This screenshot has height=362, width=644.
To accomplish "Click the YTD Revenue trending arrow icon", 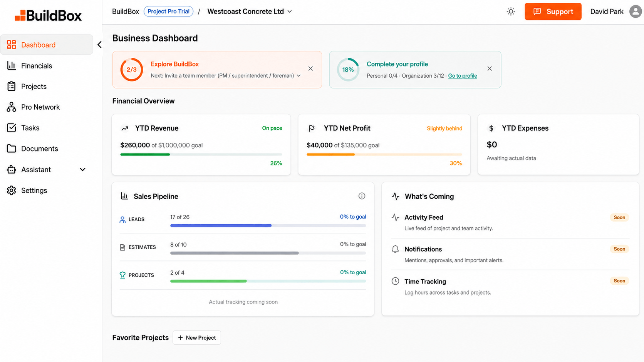I will (125, 128).
